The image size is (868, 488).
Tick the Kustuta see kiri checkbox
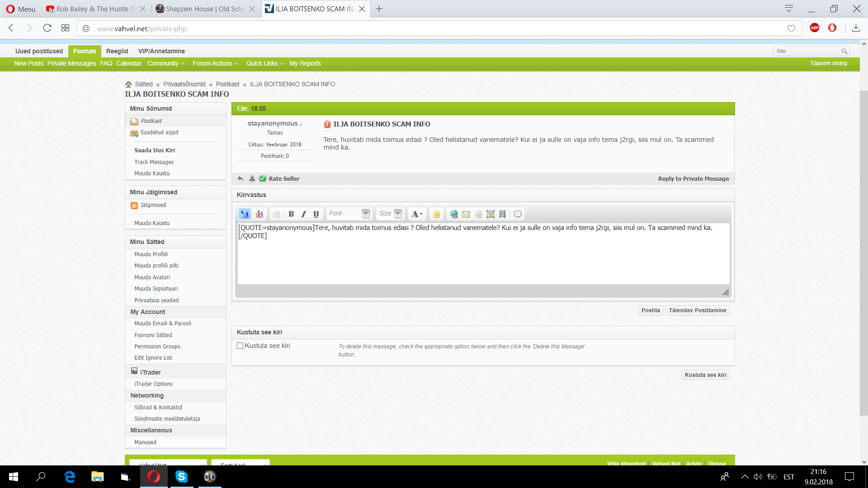pos(240,346)
